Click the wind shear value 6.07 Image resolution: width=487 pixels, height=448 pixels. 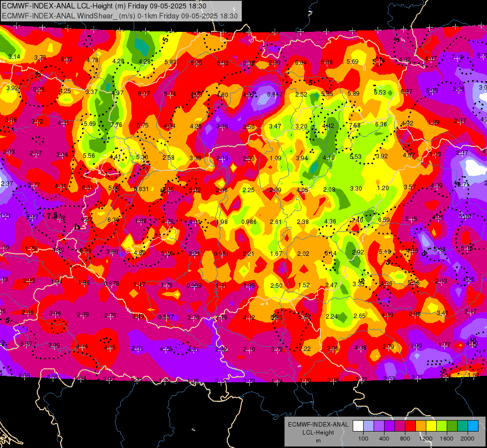click(x=144, y=94)
